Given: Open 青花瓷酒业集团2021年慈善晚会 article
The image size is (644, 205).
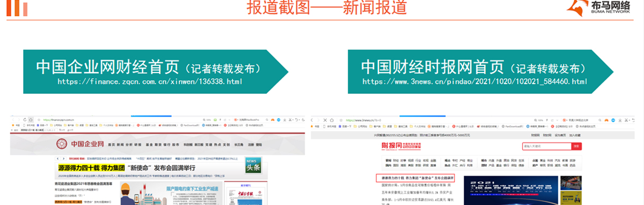Looking at the screenshot, I should click(83, 184).
